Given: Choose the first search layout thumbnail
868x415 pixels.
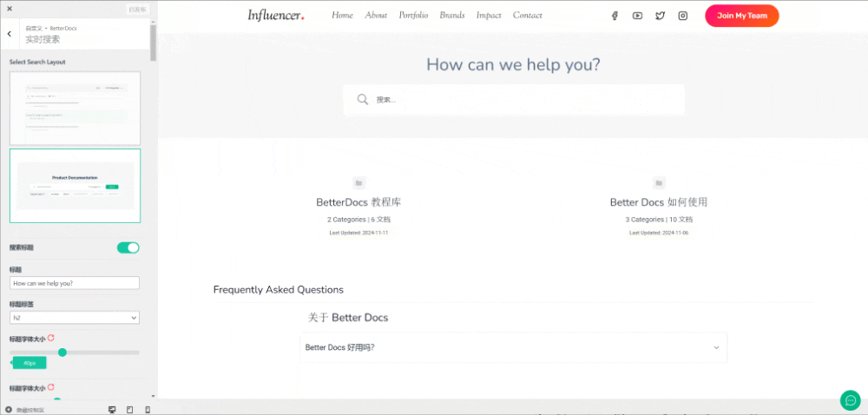Looking at the screenshot, I should pos(75,109).
